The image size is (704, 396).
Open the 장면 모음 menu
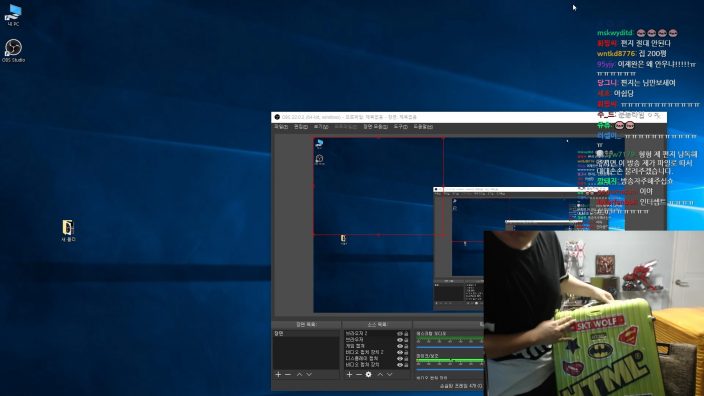(x=375, y=127)
